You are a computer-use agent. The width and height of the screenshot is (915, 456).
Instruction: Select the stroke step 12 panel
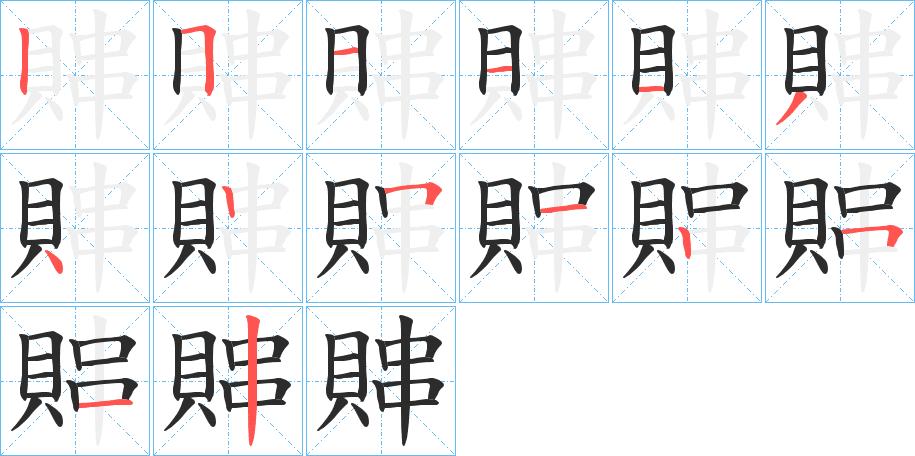click(840, 228)
